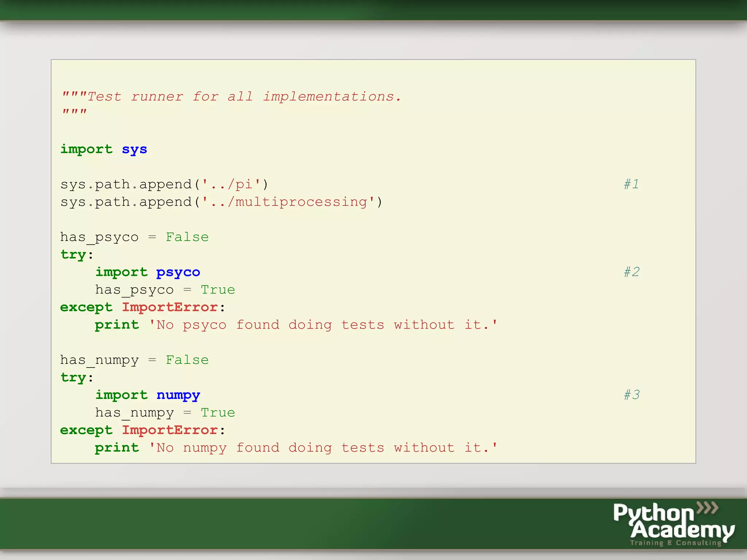Click the print 'No psyco found' line
This screenshot has height=560, width=747.
point(296,325)
